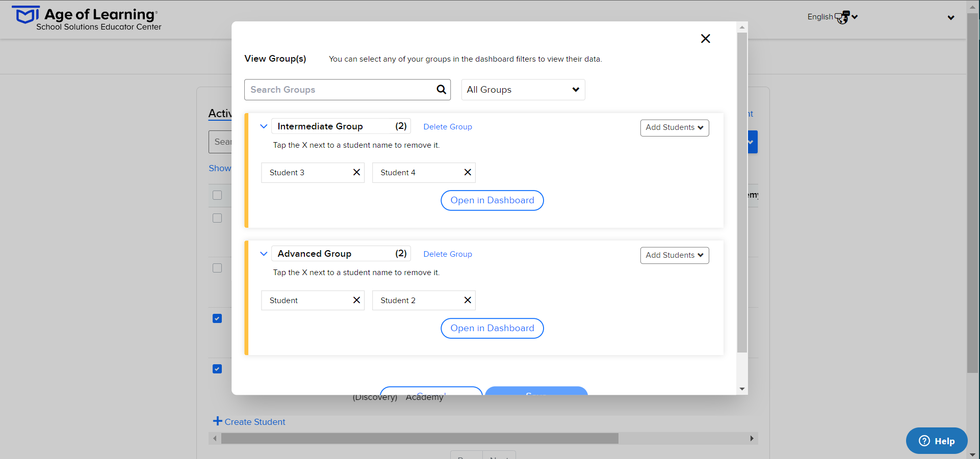Click the dialog vertical scrollbar thumb
The width and height of the screenshot is (980, 459).
(742, 193)
